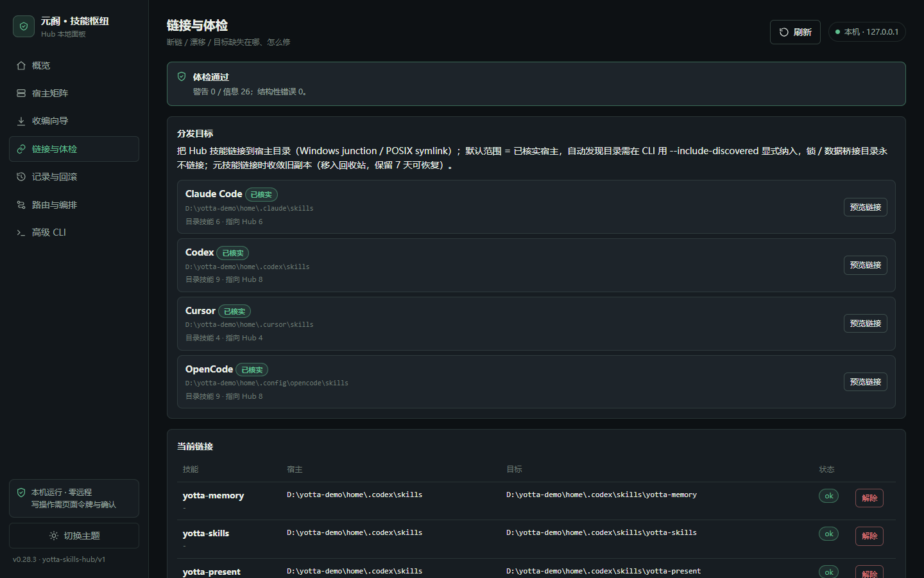This screenshot has height=578, width=924.
Task: Click 预览链接 in Cursor row
Action: tap(865, 324)
